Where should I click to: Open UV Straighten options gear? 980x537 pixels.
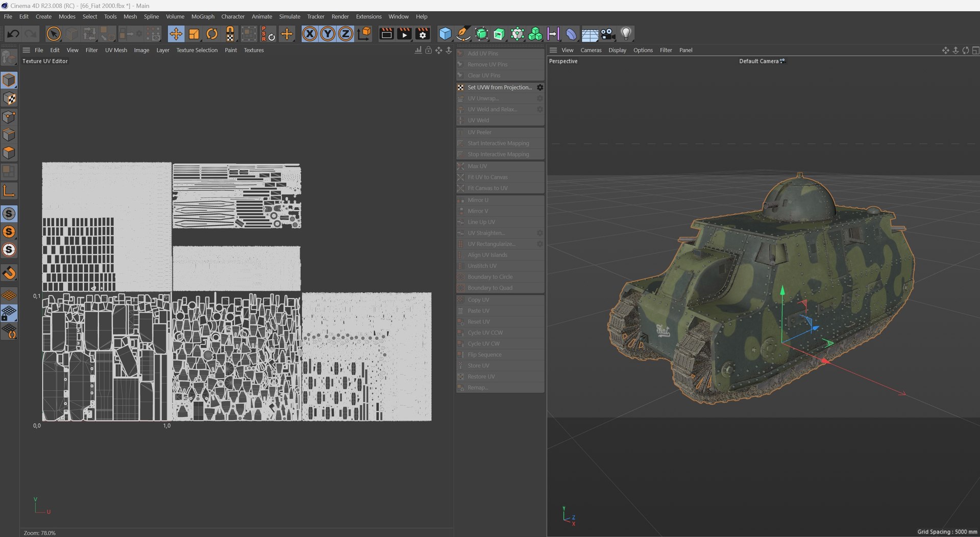tap(540, 233)
